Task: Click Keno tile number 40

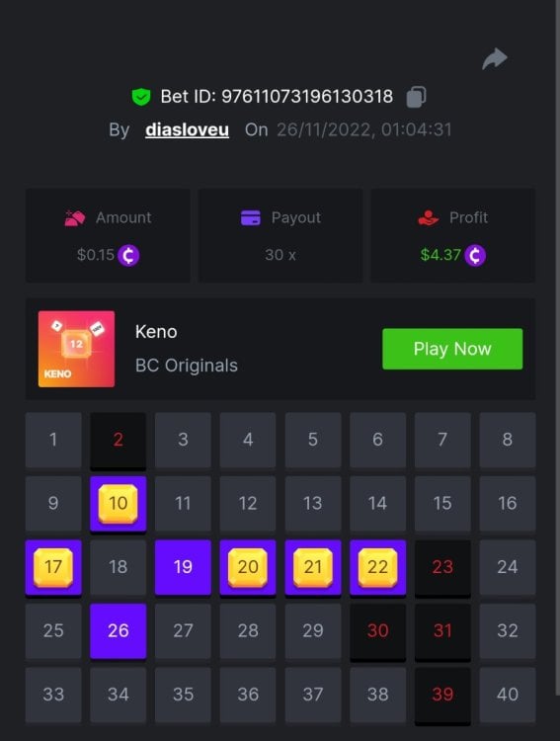Action: pos(508,695)
